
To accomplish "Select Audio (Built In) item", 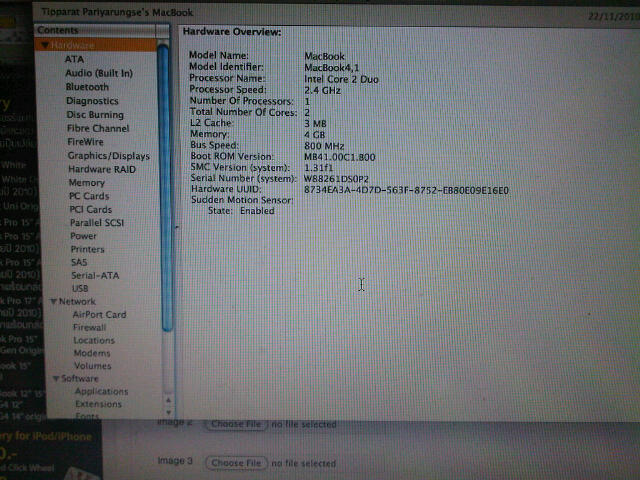I will point(99,73).
